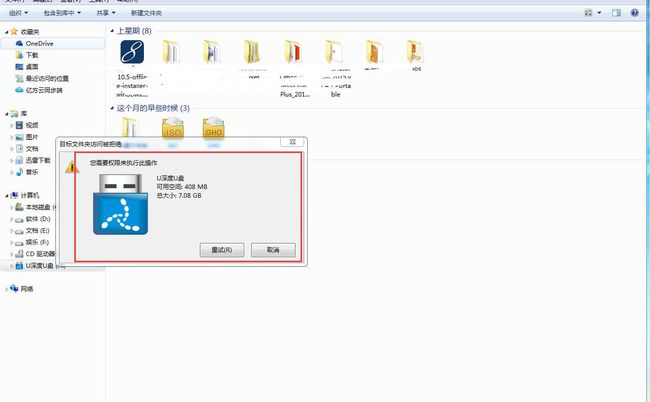Click the large USB drive icon in dialog
This screenshot has height=402, width=650.
point(120,204)
